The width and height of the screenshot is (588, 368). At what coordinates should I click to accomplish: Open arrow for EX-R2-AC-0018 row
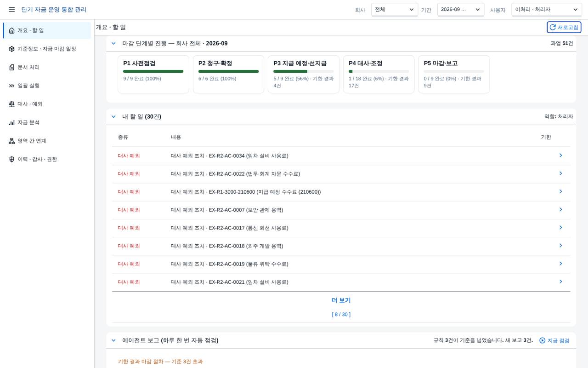560,246
